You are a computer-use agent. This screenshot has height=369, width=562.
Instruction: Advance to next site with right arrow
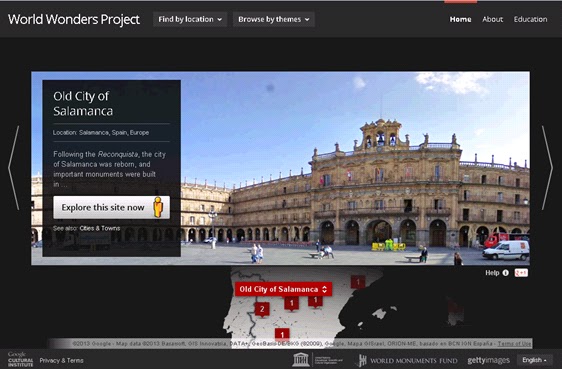tap(547, 168)
